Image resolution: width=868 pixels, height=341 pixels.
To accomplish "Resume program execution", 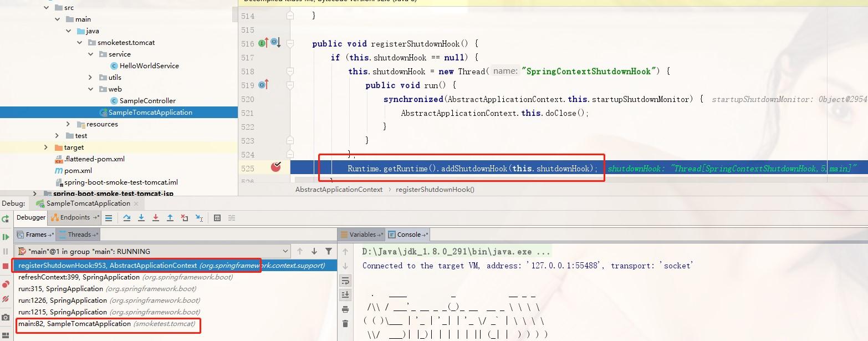I will coord(6,237).
